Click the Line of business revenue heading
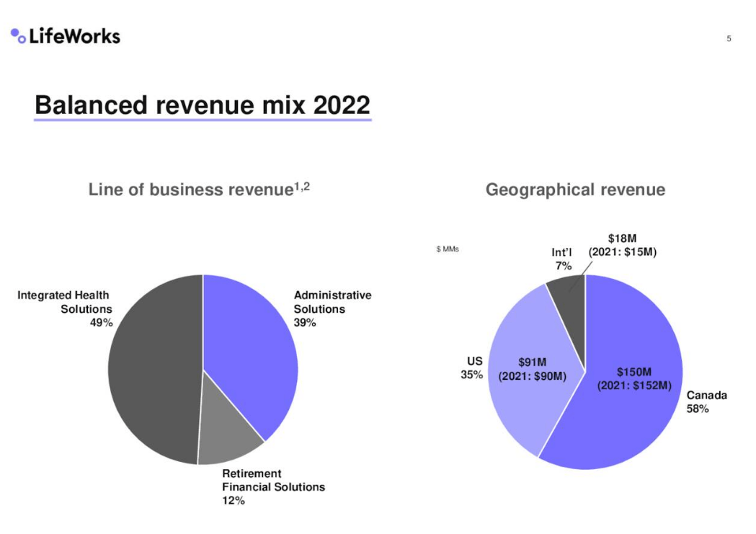The height and width of the screenshot is (534, 756). point(199,189)
